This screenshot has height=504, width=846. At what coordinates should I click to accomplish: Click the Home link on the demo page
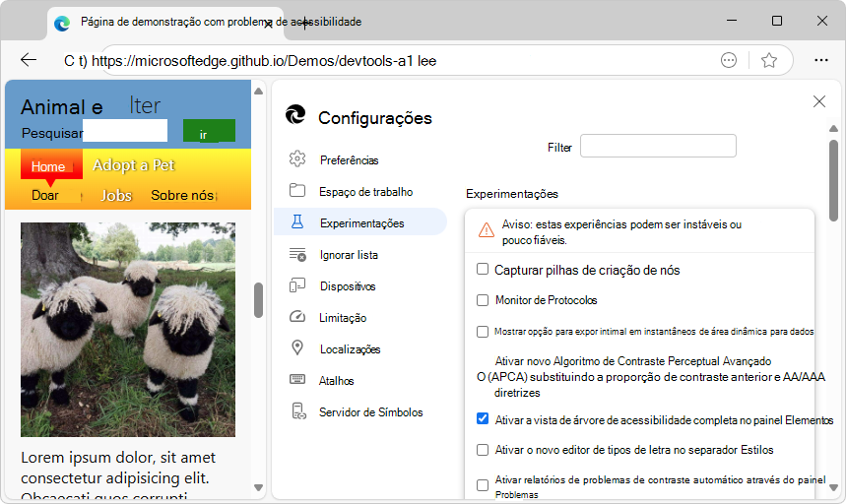[48, 166]
